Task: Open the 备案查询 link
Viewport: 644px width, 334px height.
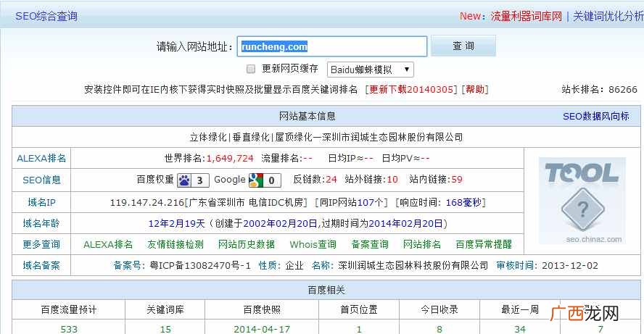Action: tap(370, 245)
